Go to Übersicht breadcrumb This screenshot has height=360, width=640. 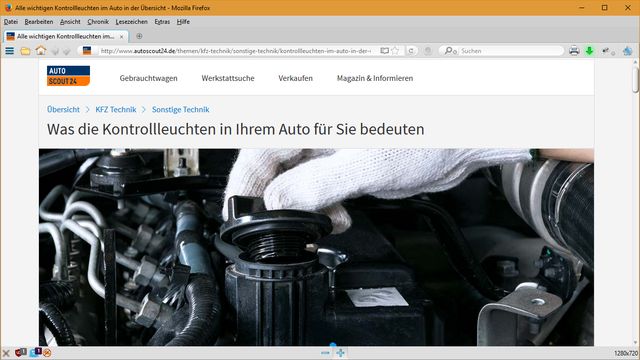tap(63, 109)
